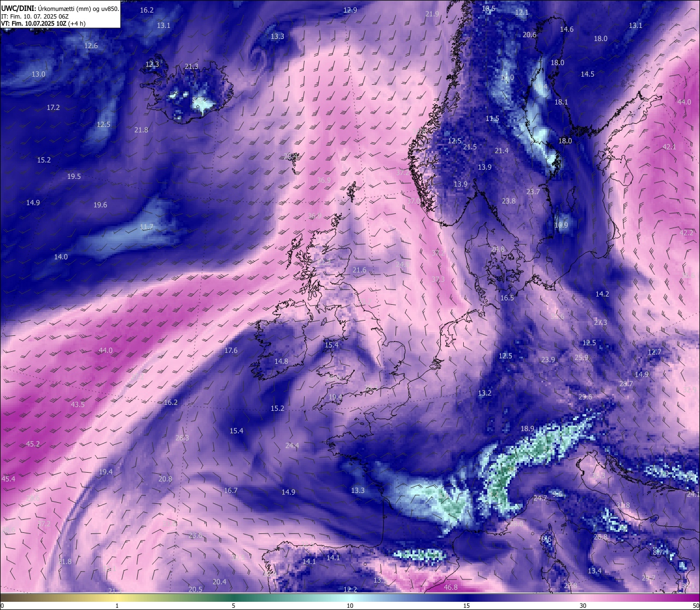Click the UWC/DINI map title text

point(60,9)
